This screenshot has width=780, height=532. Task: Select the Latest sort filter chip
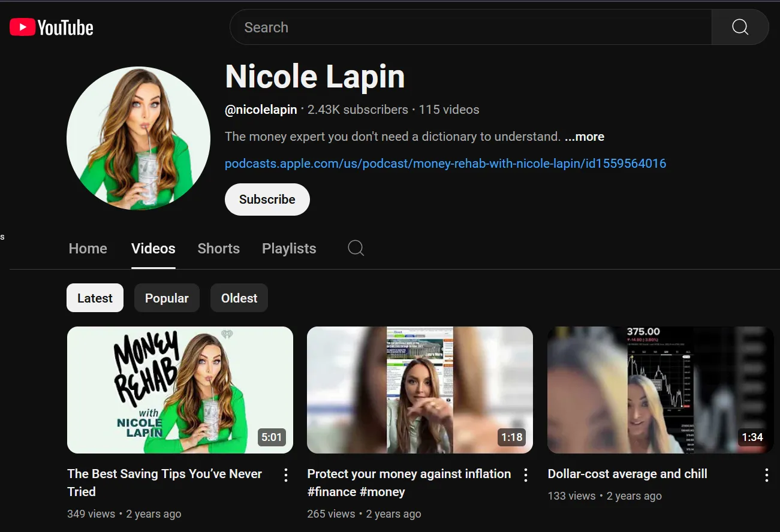[95, 298]
